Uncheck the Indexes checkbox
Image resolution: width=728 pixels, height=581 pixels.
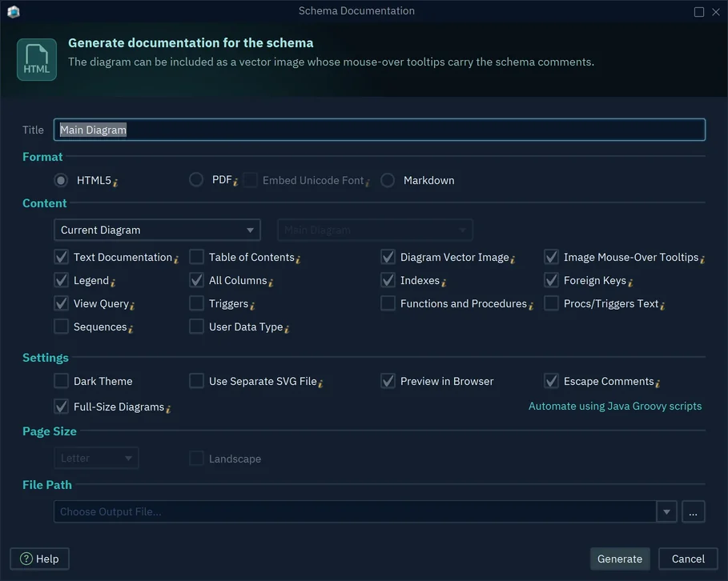tap(388, 280)
